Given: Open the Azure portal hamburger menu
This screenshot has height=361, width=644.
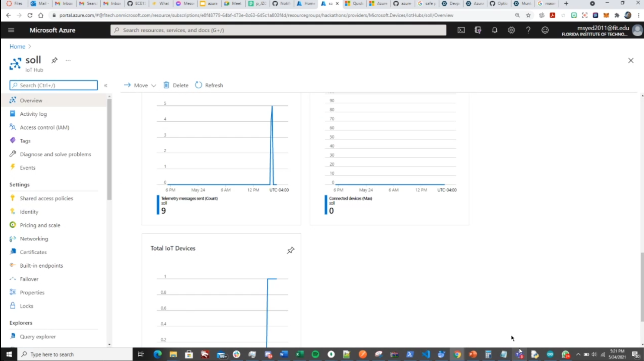Looking at the screenshot, I should click(11, 30).
